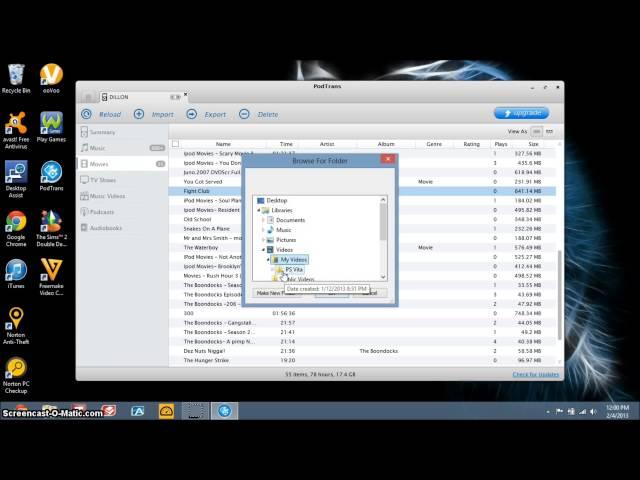640x480 pixels.
Task: Open Freemake Video Converter icon
Action: point(51,277)
